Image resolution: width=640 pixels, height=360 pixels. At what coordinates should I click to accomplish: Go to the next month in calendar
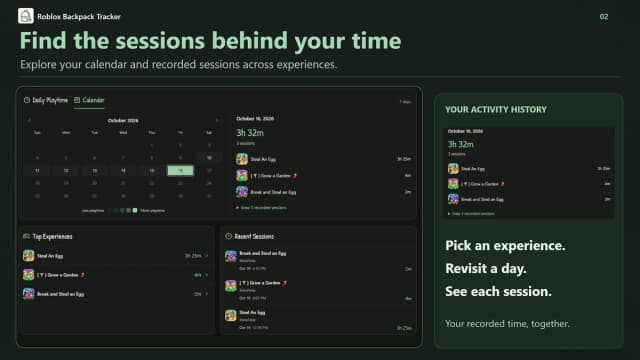click(217, 120)
